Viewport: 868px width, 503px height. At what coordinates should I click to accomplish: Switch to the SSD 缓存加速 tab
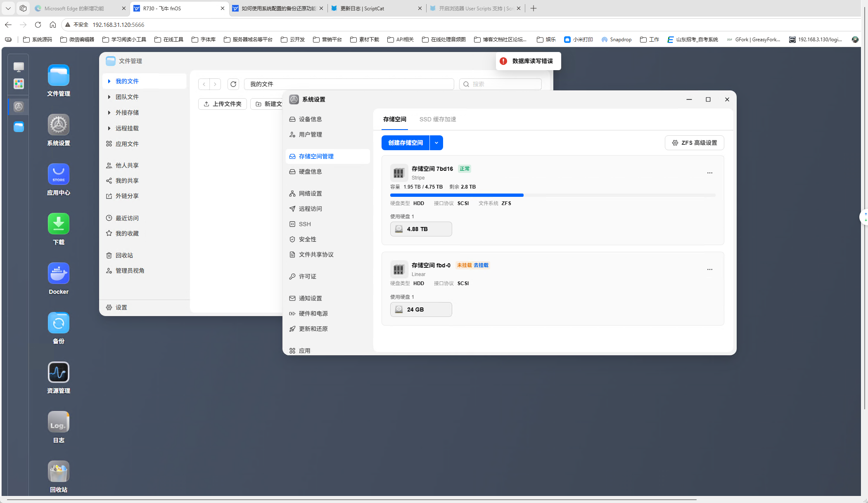[438, 119]
